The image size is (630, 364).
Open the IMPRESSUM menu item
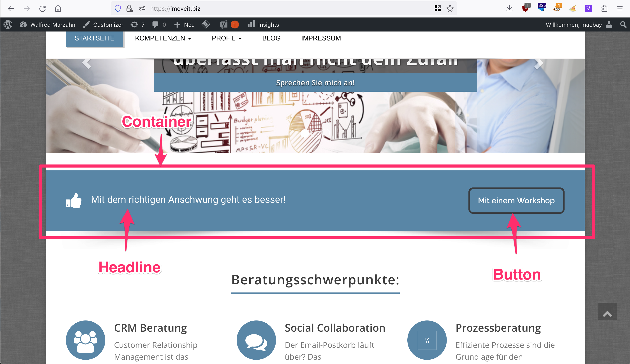point(321,38)
